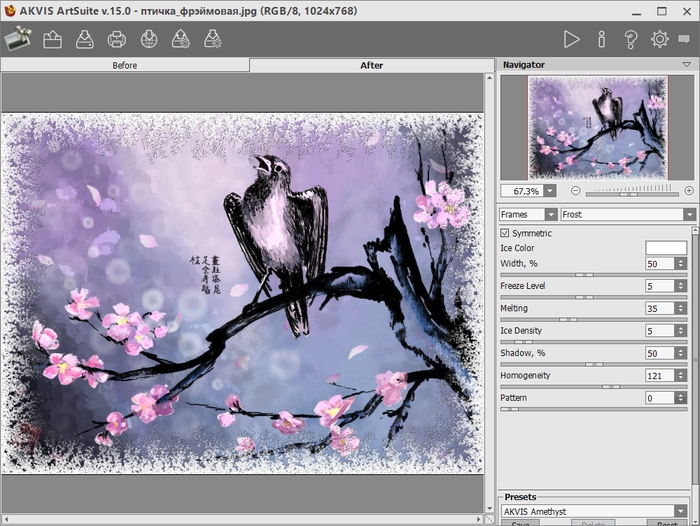
Task: Click the settings panel vertical scrollbar
Action: pyautogui.click(x=695, y=357)
